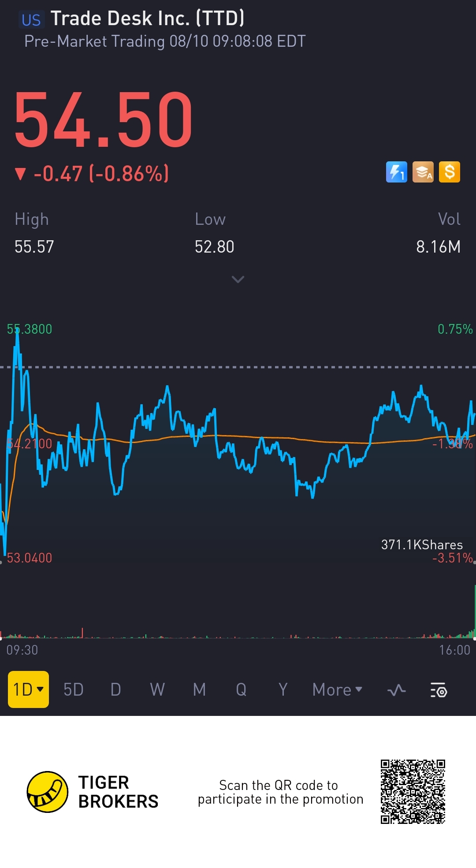Screen dimensions: 476x868
Task: Tap the tan stacked layers badge icon
Action: (423, 172)
